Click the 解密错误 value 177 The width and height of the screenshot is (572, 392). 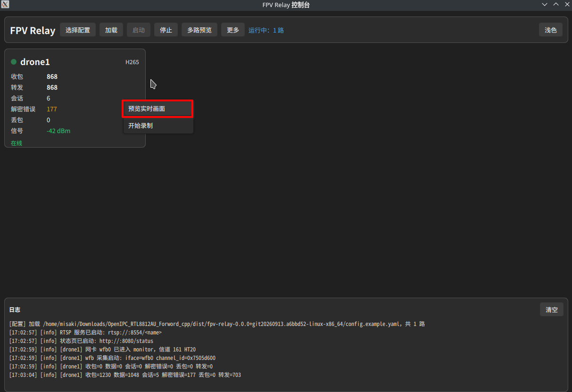pos(52,109)
